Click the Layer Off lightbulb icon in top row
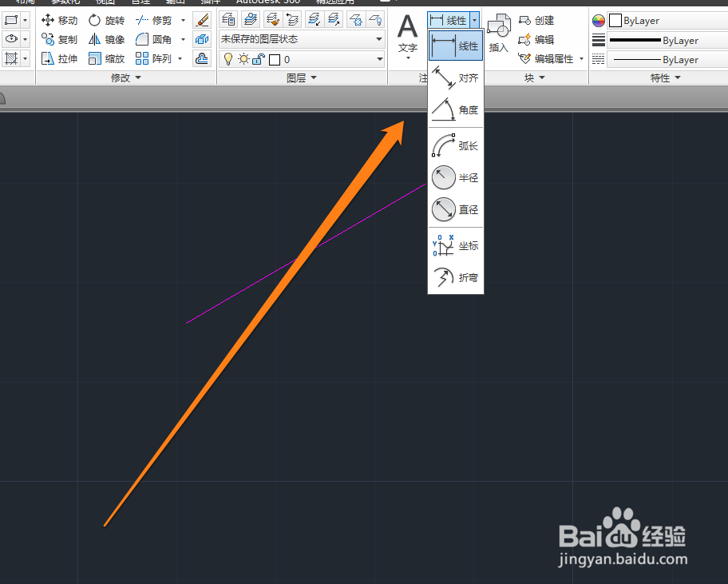The height and width of the screenshot is (584, 728). coord(375,19)
